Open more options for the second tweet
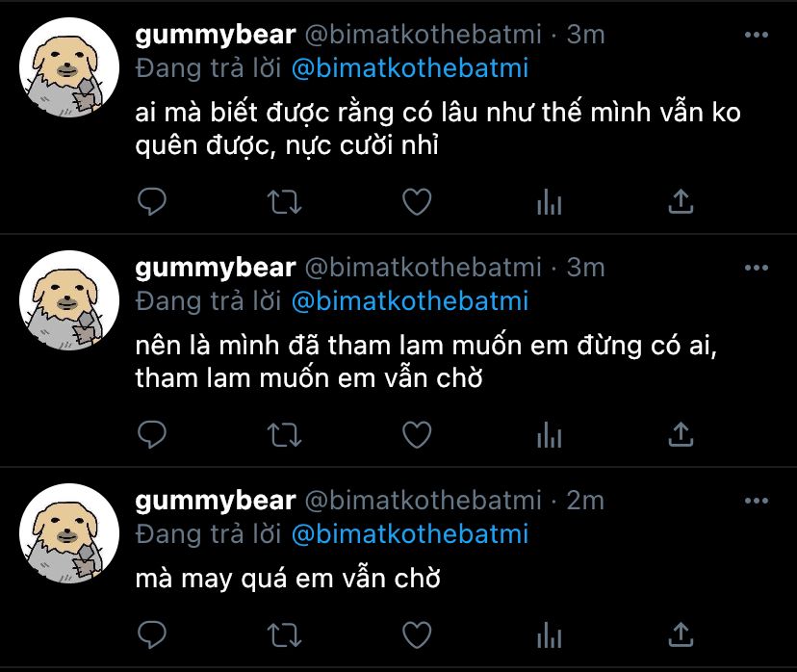The height and width of the screenshot is (672, 797). coord(757,268)
